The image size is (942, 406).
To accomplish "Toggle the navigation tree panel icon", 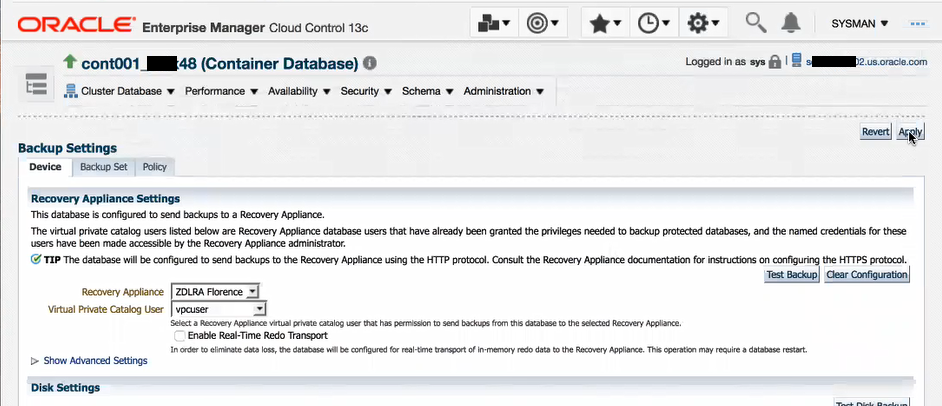I will (x=36, y=85).
